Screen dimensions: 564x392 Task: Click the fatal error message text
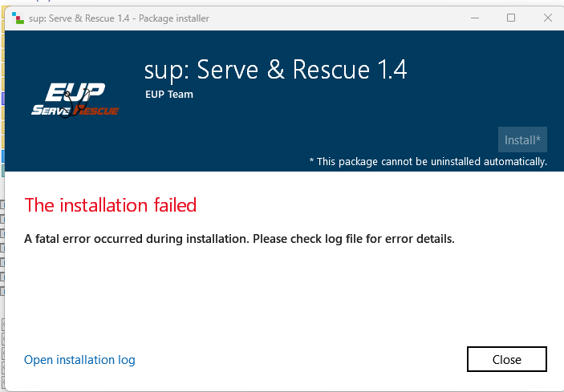pyautogui.click(x=239, y=238)
